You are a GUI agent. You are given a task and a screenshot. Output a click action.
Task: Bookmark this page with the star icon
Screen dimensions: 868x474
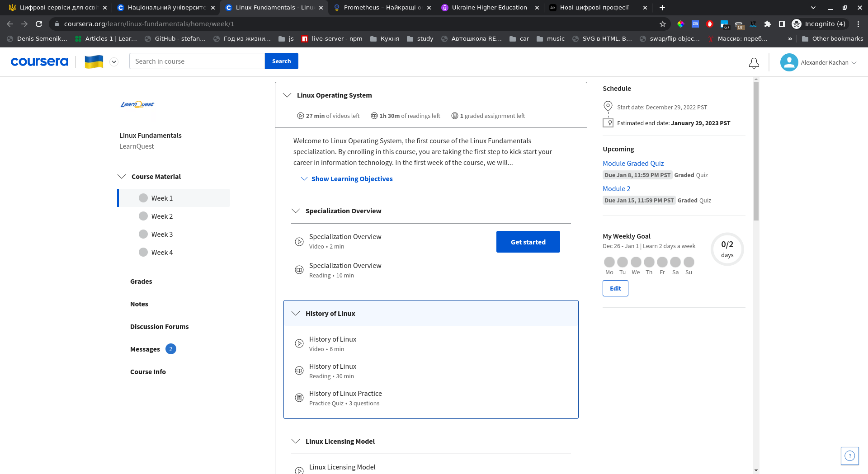pyautogui.click(x=662, y=24)
